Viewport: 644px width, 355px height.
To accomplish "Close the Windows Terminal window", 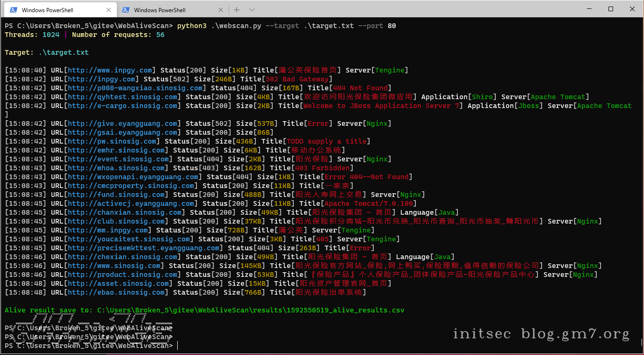I will [x=632, y=9].
